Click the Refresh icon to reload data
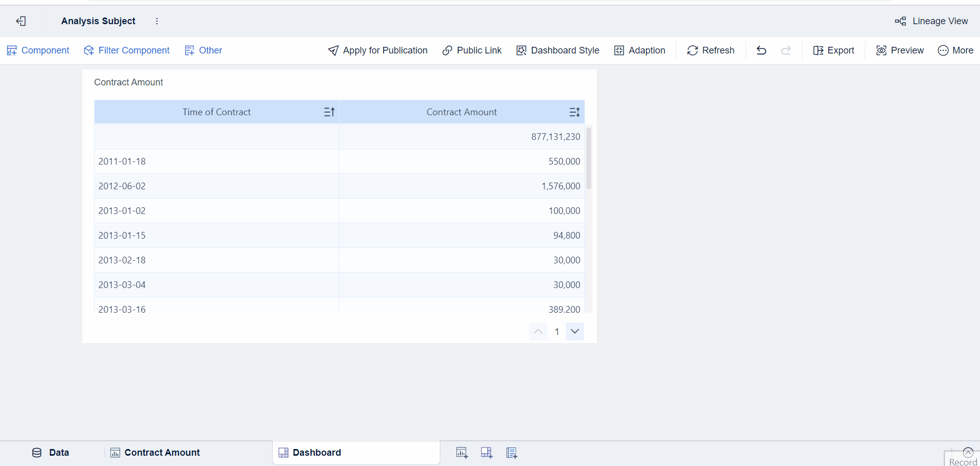980x466 pixels. [710, 50]
